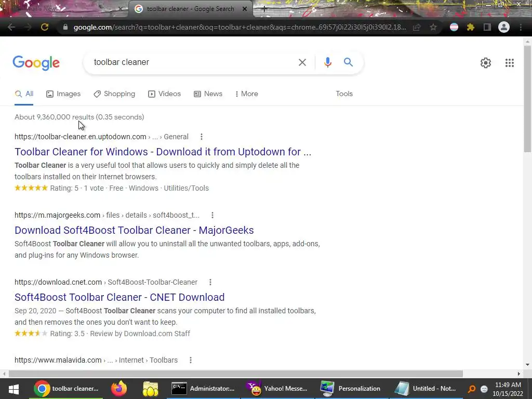Go back to previous page
532x399 pixels.
(11, 27)
